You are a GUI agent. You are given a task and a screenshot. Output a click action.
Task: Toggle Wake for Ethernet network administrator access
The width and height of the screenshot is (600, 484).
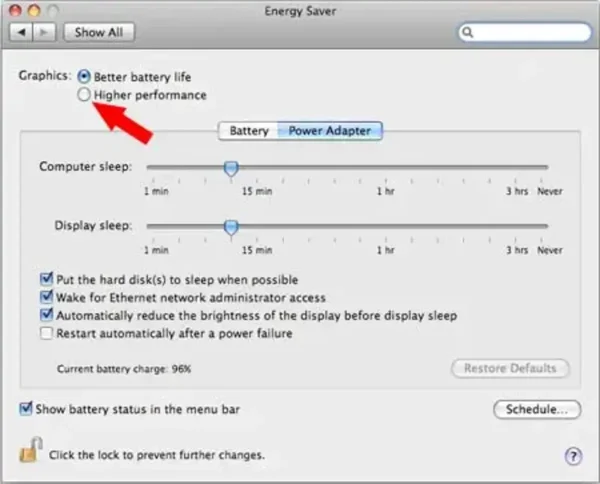point(46,297)
